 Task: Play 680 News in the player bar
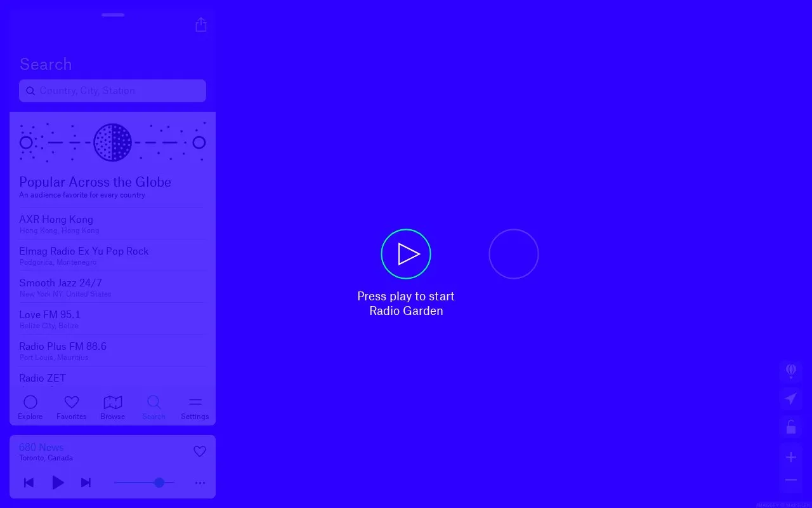(58, 483)
